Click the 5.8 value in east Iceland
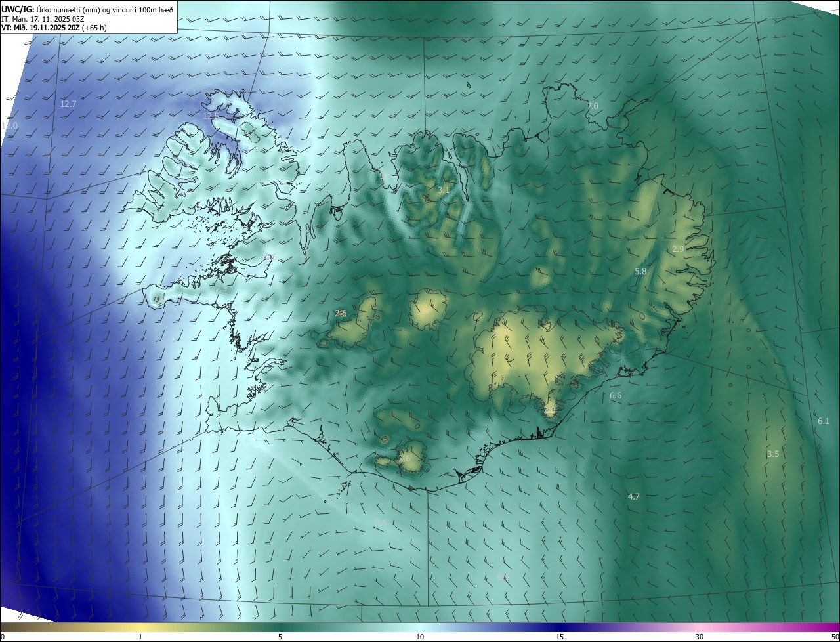840x642 pixels. (640, 271)
